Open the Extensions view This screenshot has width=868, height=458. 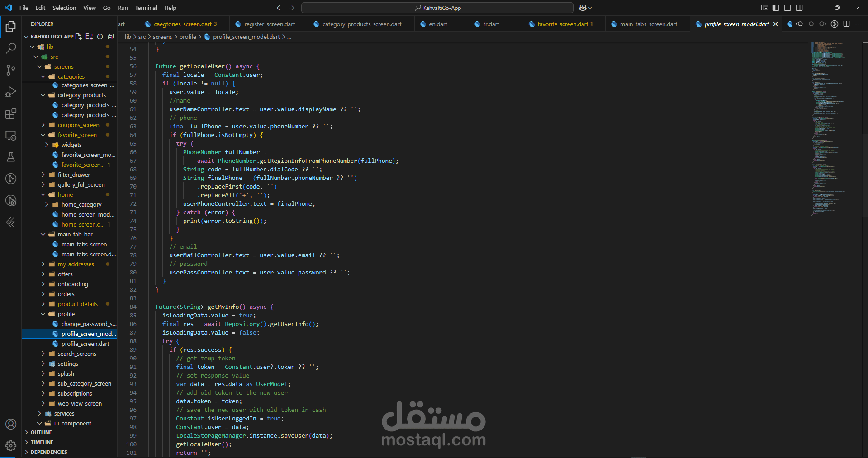pyautogui.click(x=11, y=113)
